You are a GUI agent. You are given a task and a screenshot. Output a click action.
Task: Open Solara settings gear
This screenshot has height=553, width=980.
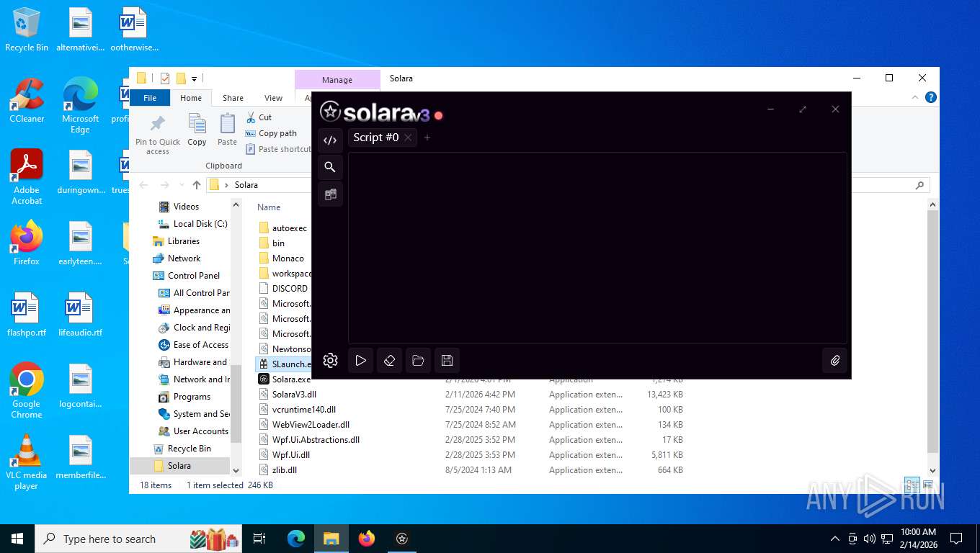pyautogui.click(x=330, y=361)
